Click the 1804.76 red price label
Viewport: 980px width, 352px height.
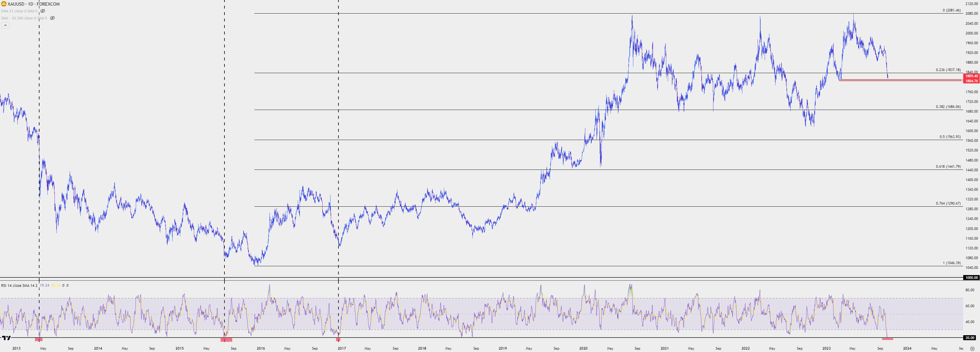coord(971,81)
